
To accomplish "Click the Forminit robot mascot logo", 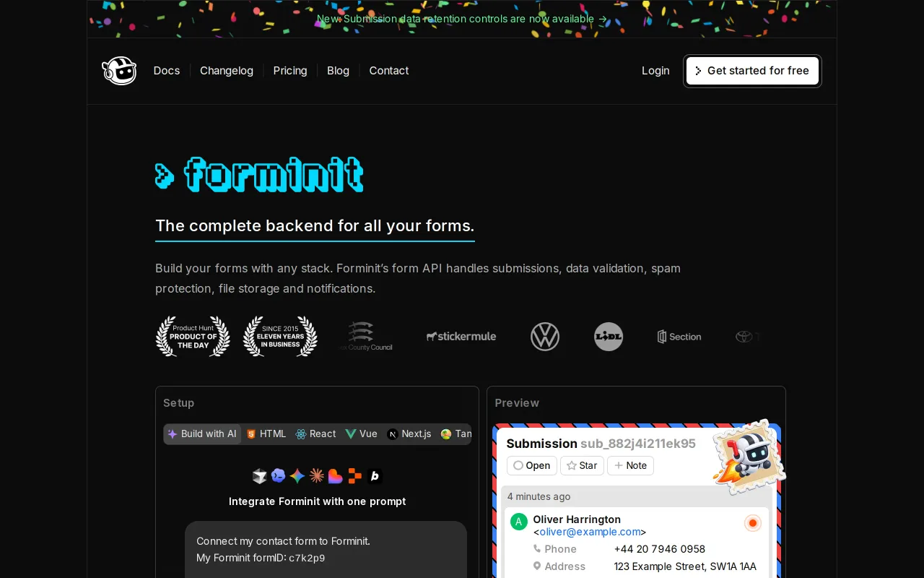I will point(119,71).
